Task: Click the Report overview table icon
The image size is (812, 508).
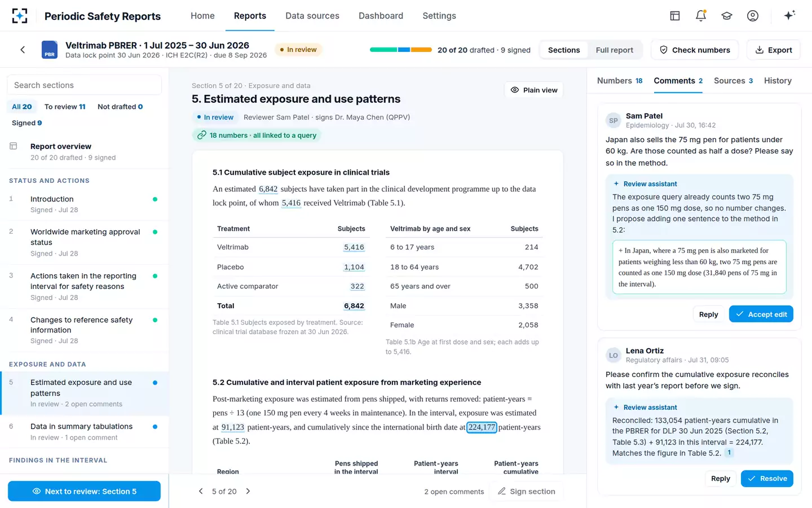Action: (14, 146)
